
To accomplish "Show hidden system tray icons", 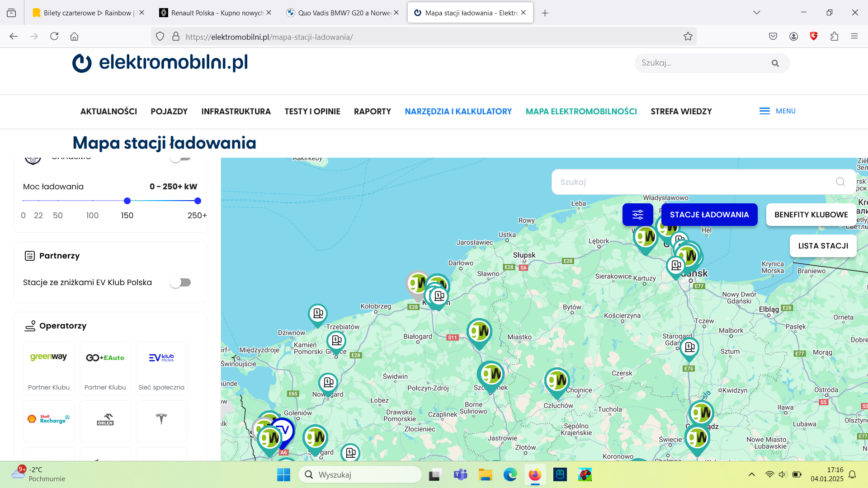I will pyautogui.click(x=751, y=474).
